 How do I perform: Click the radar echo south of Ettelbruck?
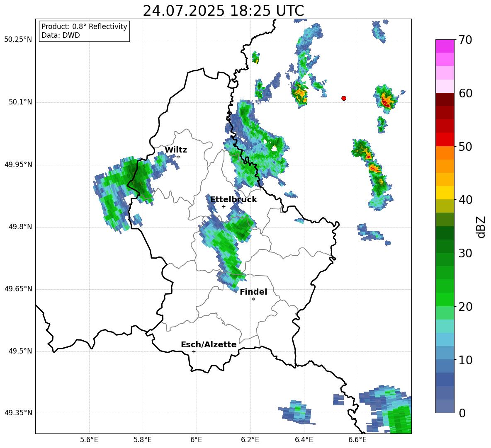227,242
